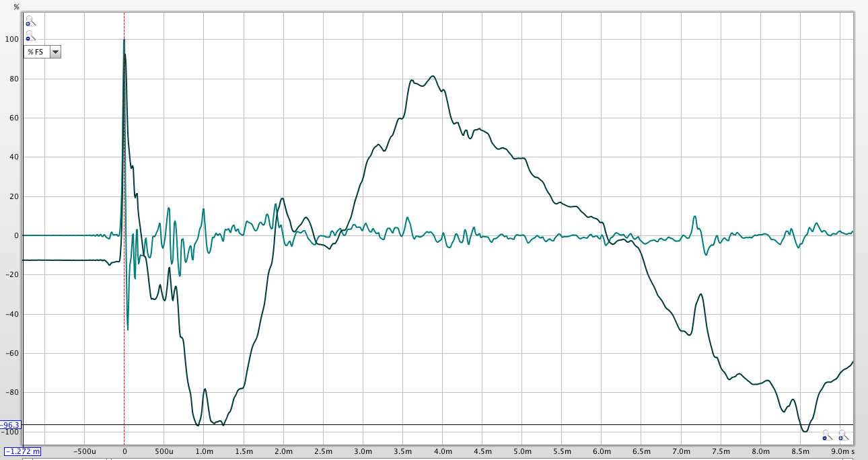Viewport: 868px width, 460px height.
Task: Zoom out on the vertical axis
Action: click(x=30, y=36)
